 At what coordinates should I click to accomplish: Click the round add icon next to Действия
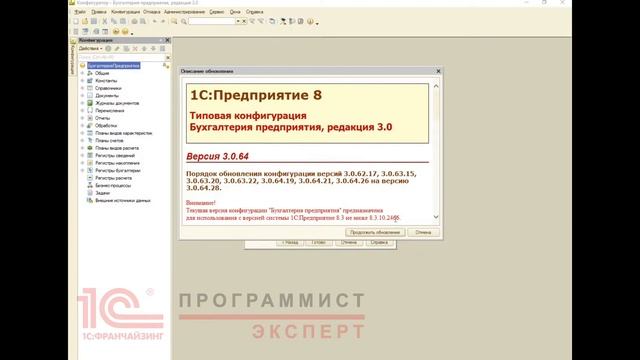[108, 49]
